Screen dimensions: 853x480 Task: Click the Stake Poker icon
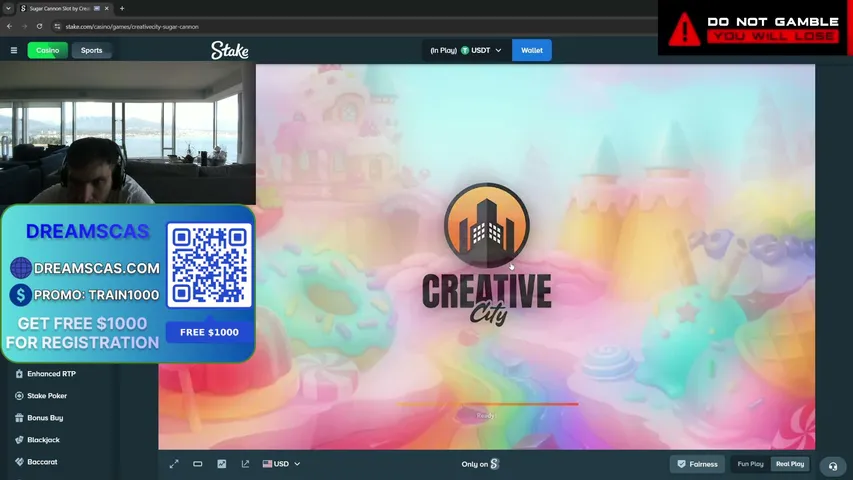(19, 396)
